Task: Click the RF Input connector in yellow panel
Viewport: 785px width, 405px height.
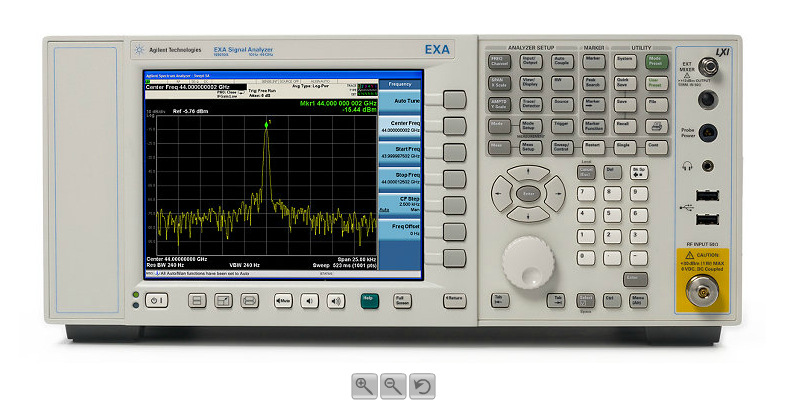Action: [x=702, y=290]
